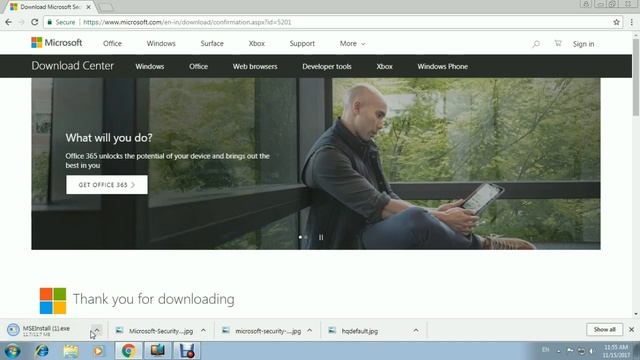
Task: Click the volume icon in system tray
Action: [591, 351]
